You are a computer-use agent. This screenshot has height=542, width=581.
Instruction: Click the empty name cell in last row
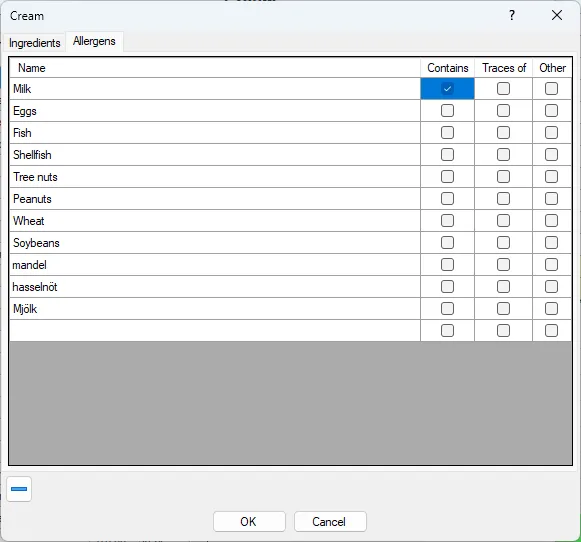[215, 330]
